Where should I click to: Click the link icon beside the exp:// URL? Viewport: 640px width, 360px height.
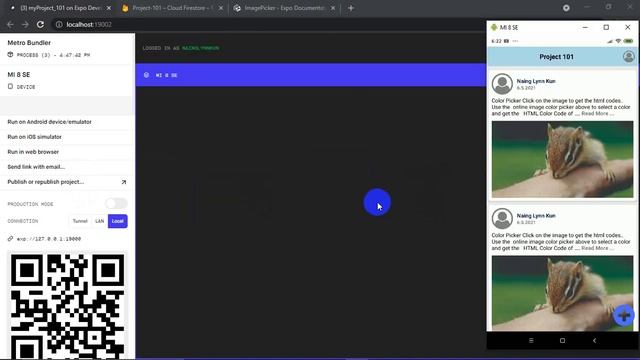click(x=10, y=238)
